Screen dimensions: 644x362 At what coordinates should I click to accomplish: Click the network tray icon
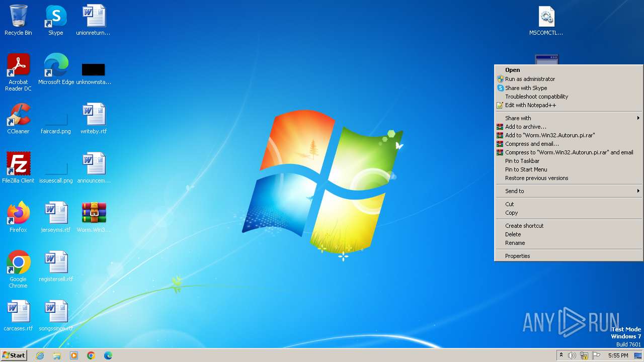[584, 355]
